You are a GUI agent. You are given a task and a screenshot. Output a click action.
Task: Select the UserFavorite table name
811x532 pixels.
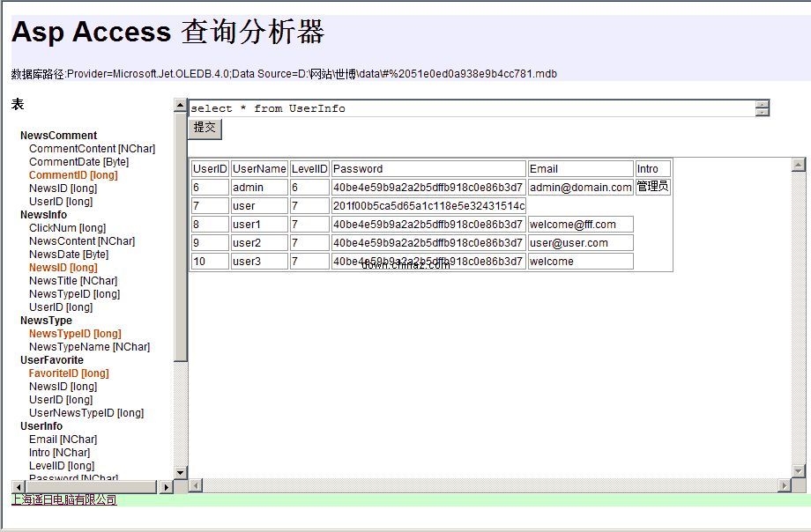52,360
